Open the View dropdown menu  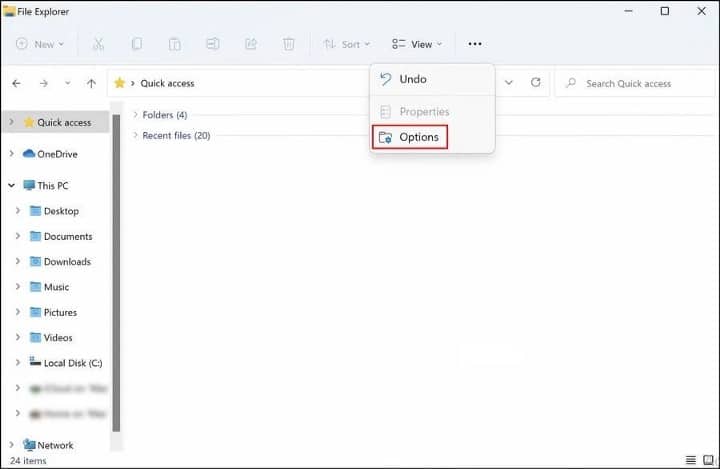coord(417,44)
